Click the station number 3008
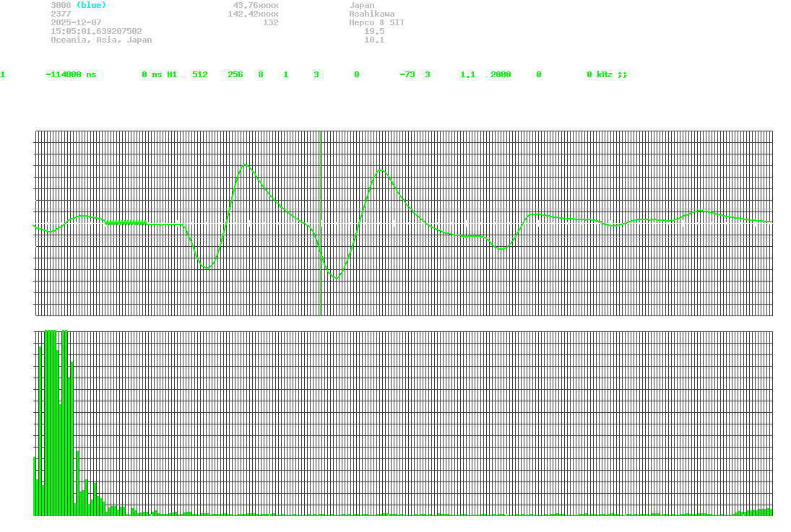Screen dimensions: 791x532 pos(61,5)
